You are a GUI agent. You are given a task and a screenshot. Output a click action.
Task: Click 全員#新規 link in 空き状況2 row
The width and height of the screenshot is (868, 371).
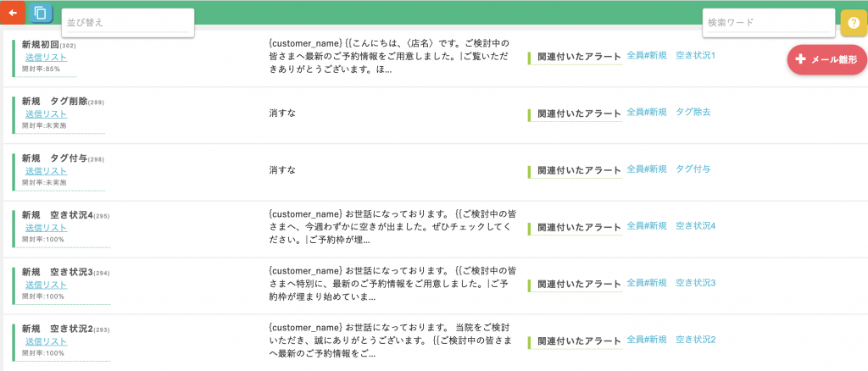[646, 340]
